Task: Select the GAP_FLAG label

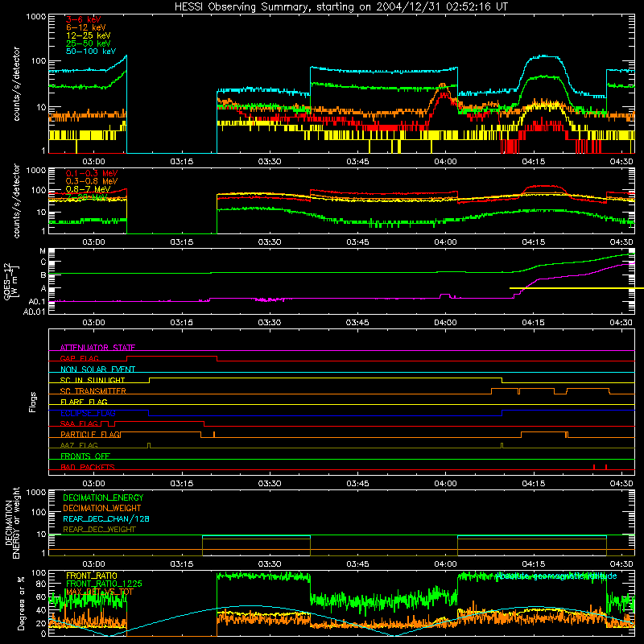Action: pyautogui.click(x=79, y=358)
